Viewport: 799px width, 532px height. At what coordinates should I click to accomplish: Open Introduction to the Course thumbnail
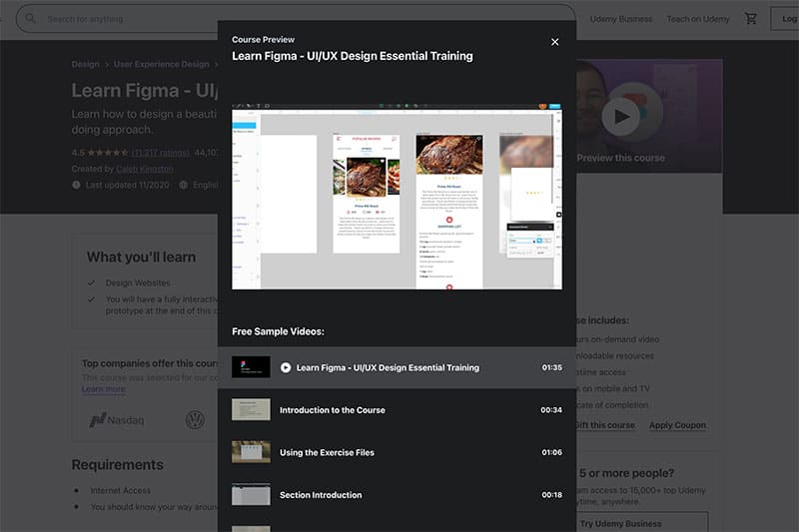pos(251,410)
